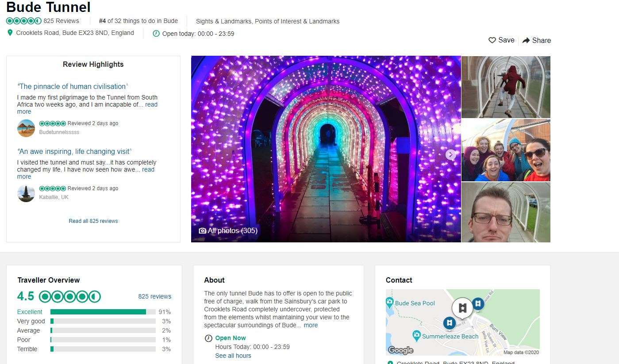The width and height of the screenshot is (619, 364).
Task: Open group selfie thumbnail
Action: pos(506,150)
